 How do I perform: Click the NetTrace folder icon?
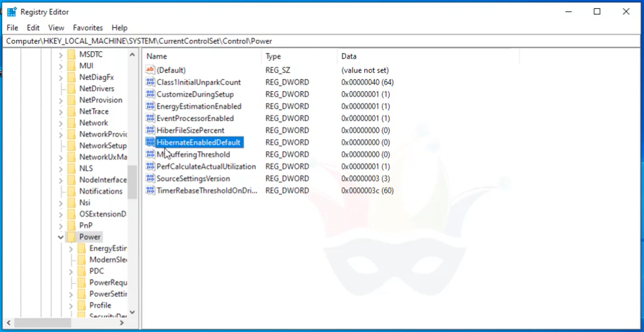pos(72,111)
